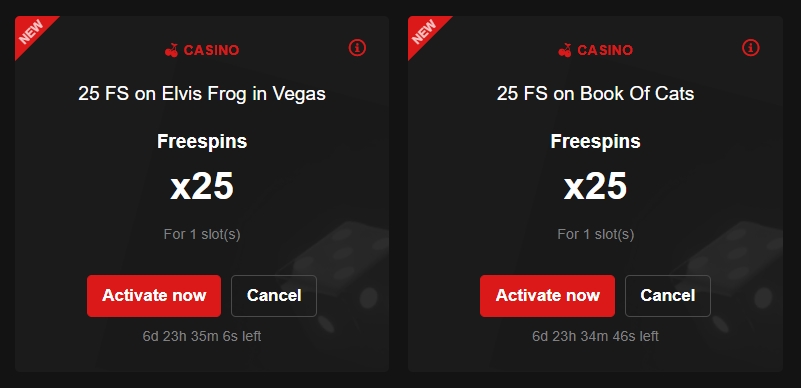Click the '6d 23h 34m 46s left' countdown
This screenshot has width=801, height=388.
[595, 336]
